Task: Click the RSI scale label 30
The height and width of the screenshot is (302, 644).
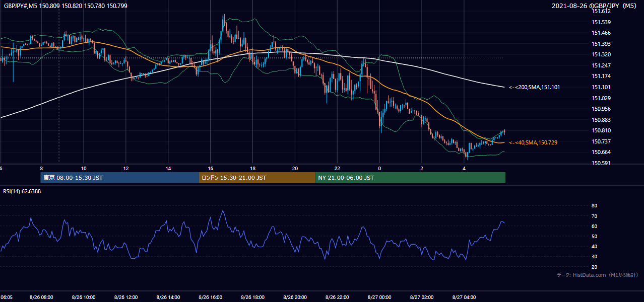Action: click(594, 257)
